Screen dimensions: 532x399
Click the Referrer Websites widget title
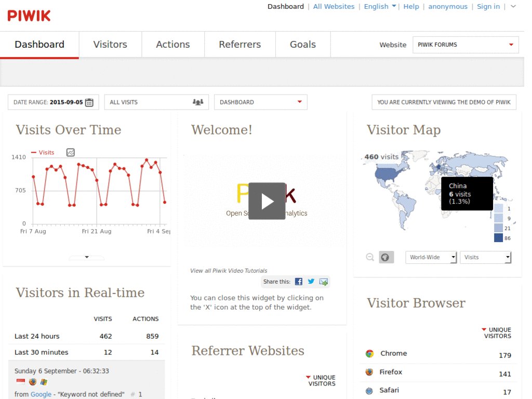(x=248, y=351)
